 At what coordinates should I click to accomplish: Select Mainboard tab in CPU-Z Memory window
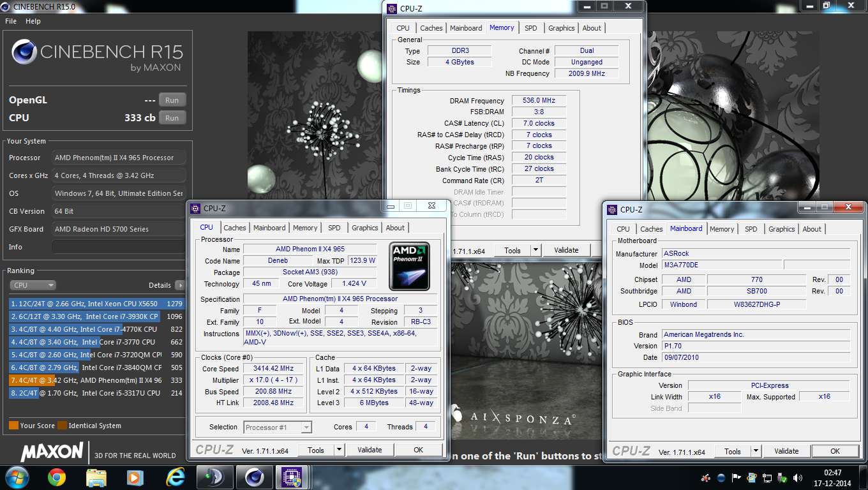tap(466, 28)
